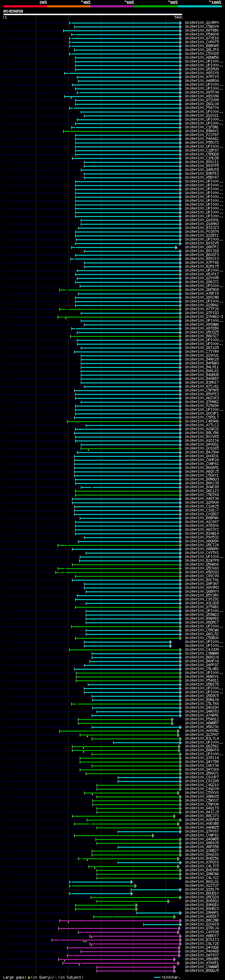Open hit UniRef100_C5WXV4

(x=202, y=27)
